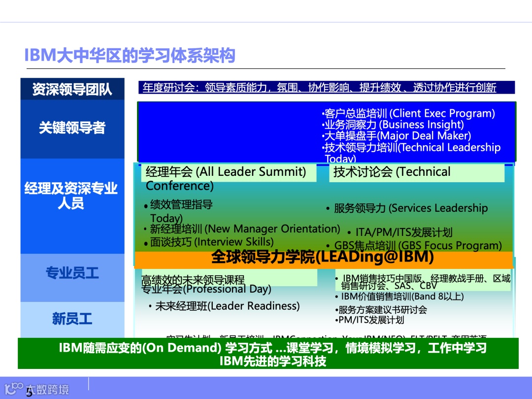Click 业务洞察力 (Business Insight) bullet
The height and width of the screenshot is (399, 532).
393,125
